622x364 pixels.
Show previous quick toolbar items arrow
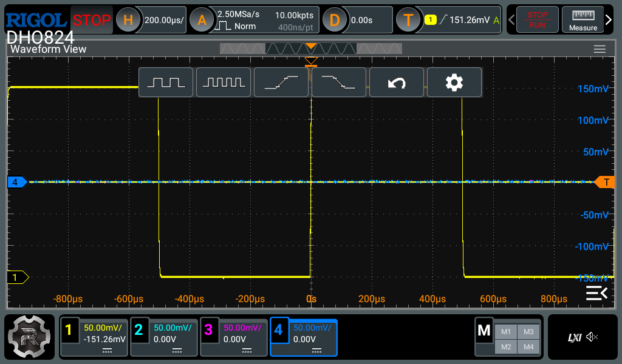click(x=511, y=20)
